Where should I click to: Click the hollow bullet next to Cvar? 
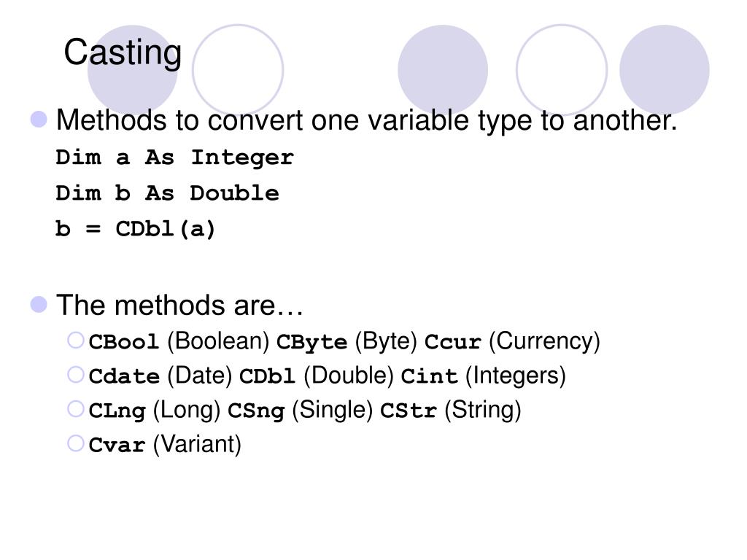76,443
